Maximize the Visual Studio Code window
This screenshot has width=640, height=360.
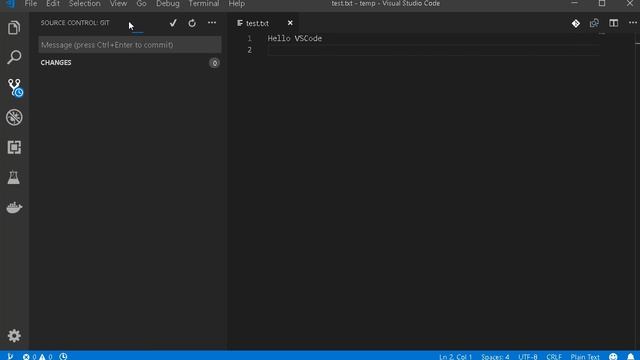pyautogui.click(x=602, y=3)
